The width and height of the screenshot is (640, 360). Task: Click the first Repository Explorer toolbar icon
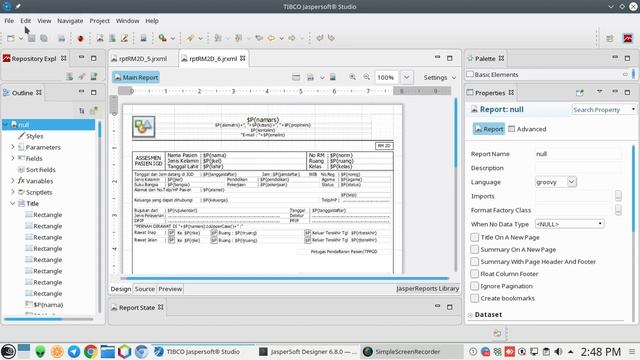coord(70,76)
